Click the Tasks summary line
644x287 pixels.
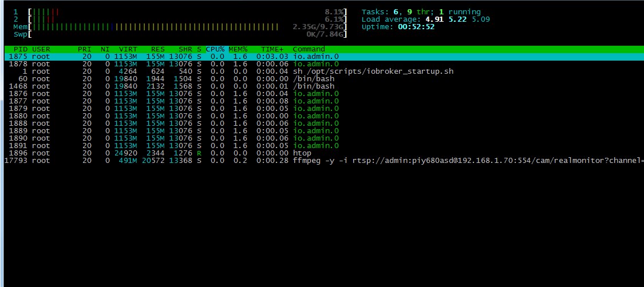(421, 12)
